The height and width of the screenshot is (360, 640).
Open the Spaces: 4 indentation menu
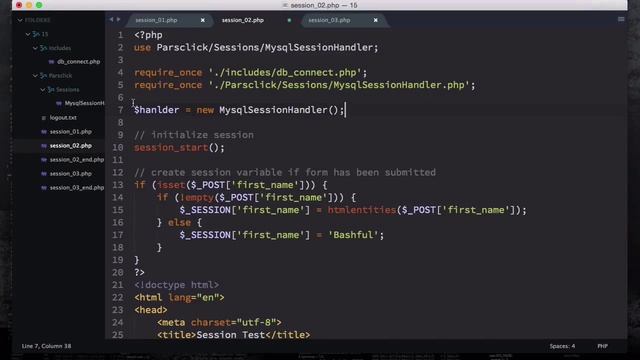click(562, 346)
